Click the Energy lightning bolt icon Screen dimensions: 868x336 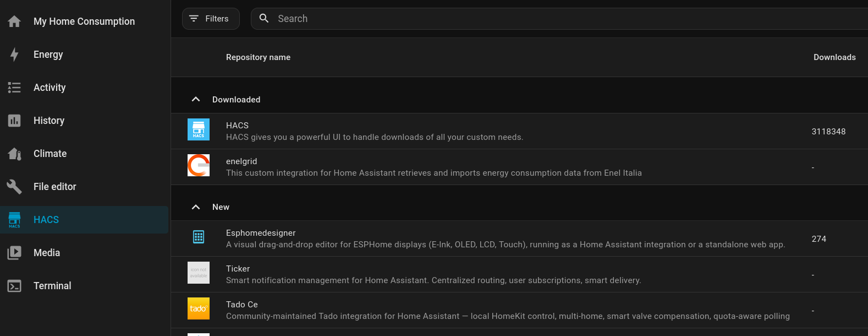coord(14,55)
